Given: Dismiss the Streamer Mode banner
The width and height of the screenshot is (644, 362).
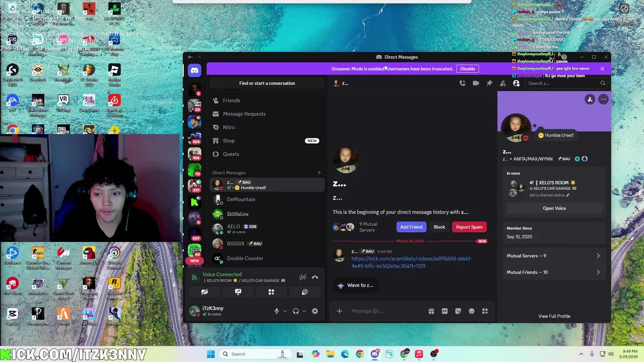Looking at the screenshot, I should click(602, 69).
